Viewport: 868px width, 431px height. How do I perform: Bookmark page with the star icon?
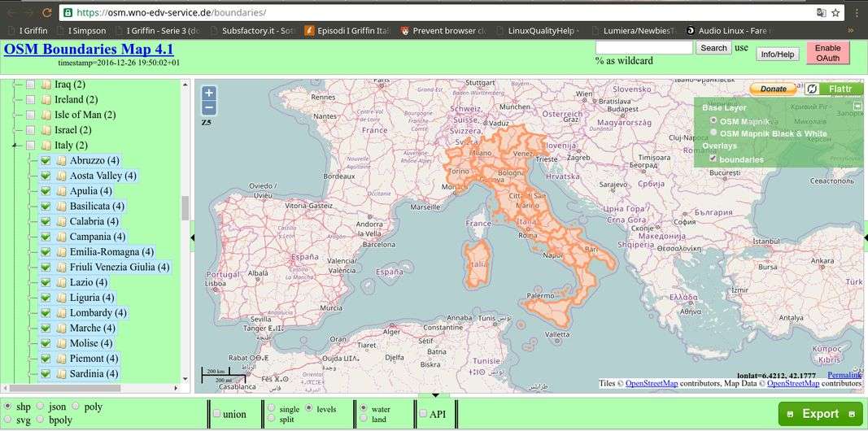(837, 13)
